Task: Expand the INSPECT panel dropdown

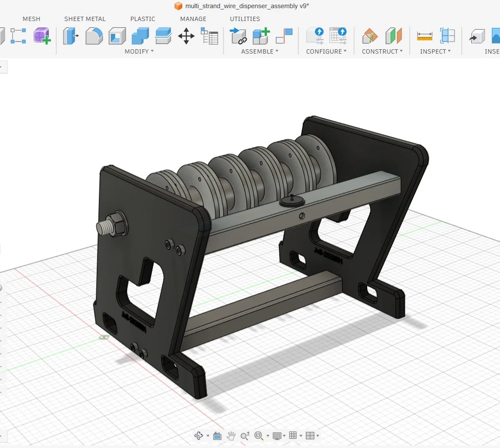Action: pyautogui.click(x=435, y=51)
